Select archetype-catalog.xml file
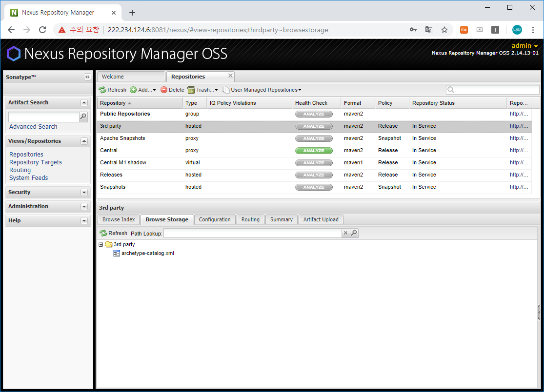 coord(148,254)
